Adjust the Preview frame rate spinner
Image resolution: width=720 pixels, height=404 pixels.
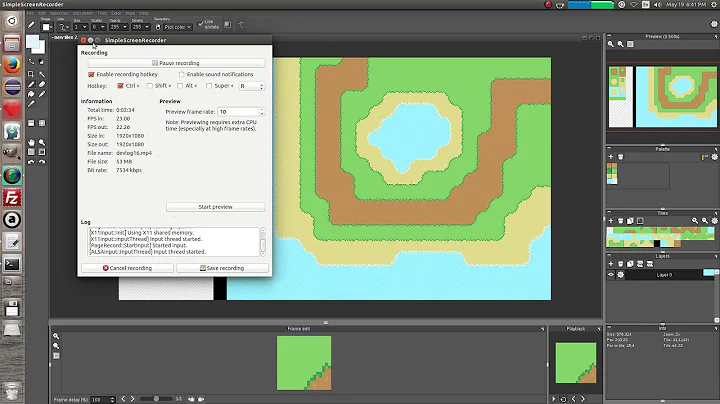point(241,112)
